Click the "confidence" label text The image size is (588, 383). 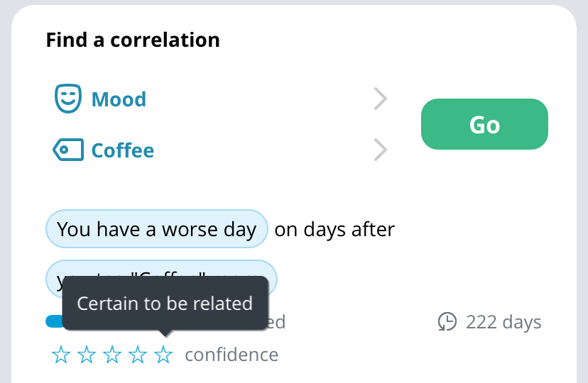[x=232, y=355]
